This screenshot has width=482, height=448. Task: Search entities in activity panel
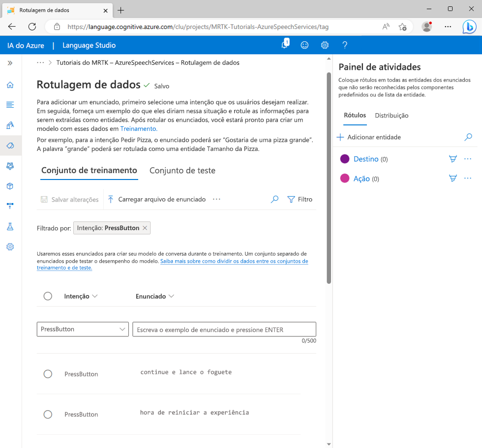coord(468,137)
